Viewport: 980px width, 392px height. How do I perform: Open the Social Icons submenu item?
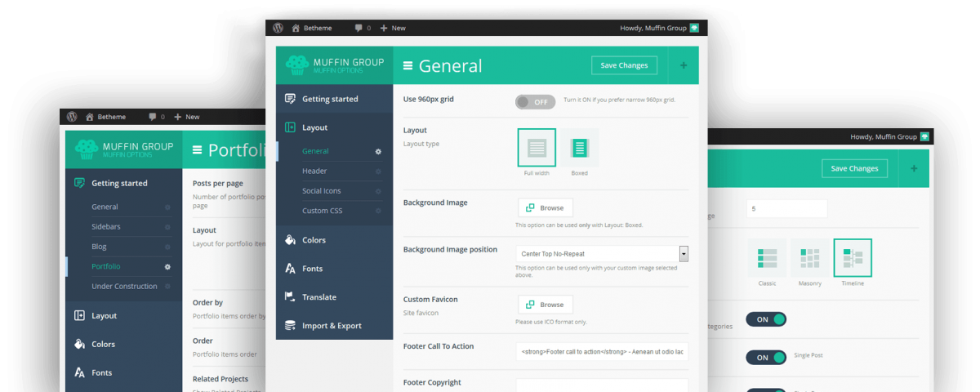(322, 191)
